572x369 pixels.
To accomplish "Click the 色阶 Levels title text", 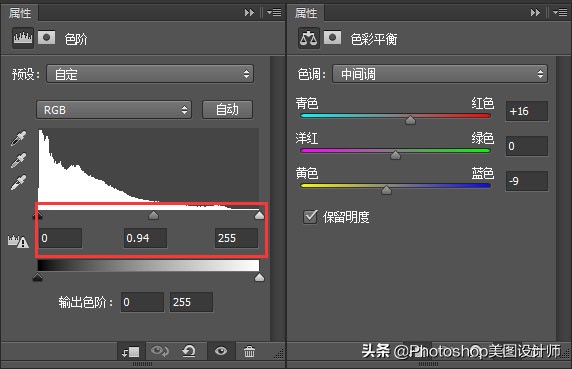I will pos(76,39).
